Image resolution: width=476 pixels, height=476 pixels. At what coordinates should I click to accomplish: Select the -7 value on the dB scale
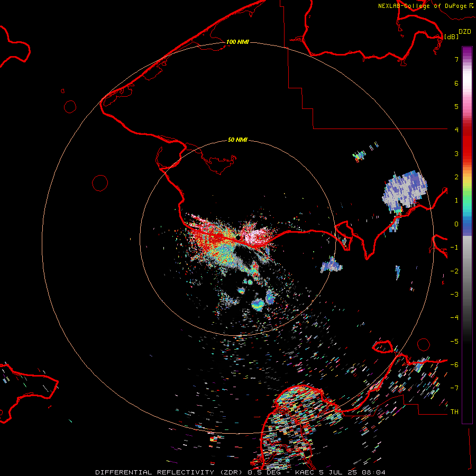point(454,388)
